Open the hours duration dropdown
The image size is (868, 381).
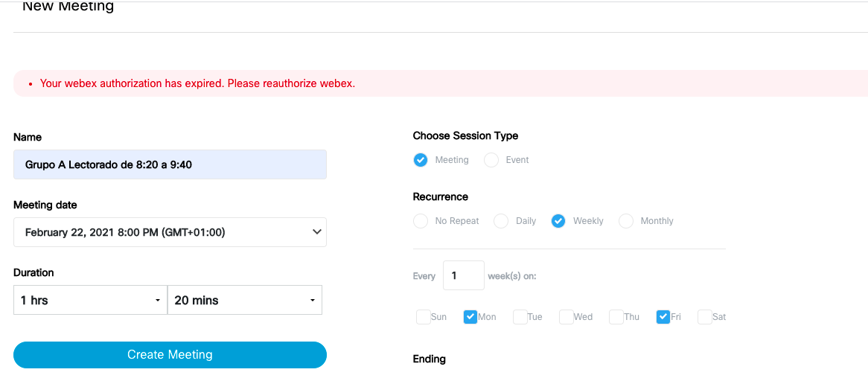point(90,300)
